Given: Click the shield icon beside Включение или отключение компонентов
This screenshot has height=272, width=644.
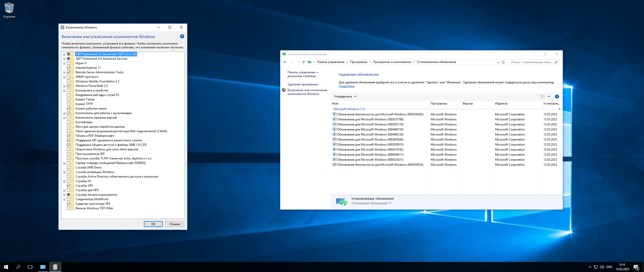Looking at the screenshot, I should [284, 90].
